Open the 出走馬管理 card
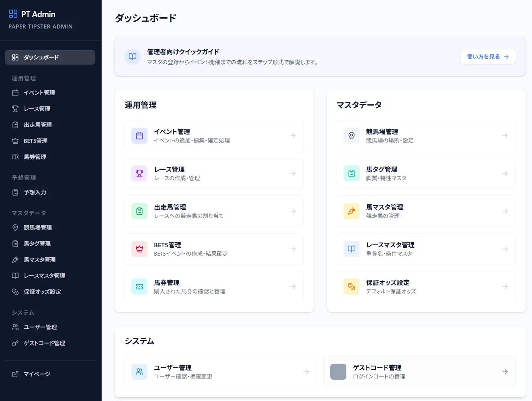This screenshot has height=401, width=532. click(214, 211)
